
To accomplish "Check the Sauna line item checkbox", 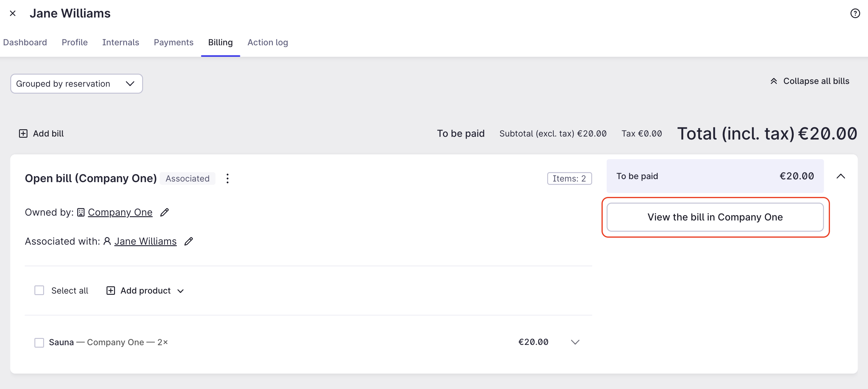I will (x=39, y=342).
